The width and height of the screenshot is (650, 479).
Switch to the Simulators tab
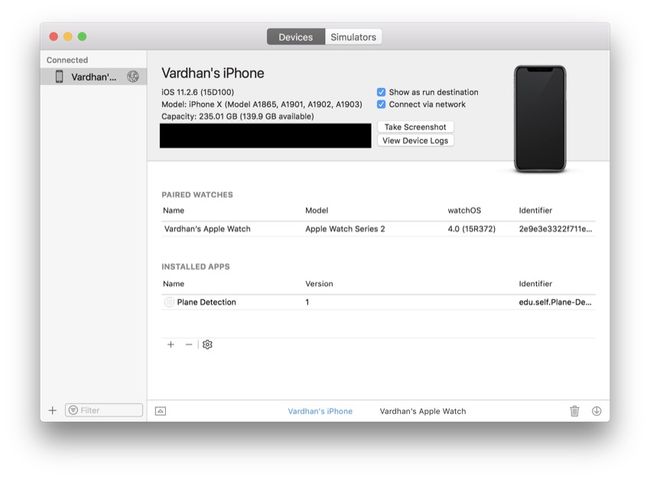point(353,37)
